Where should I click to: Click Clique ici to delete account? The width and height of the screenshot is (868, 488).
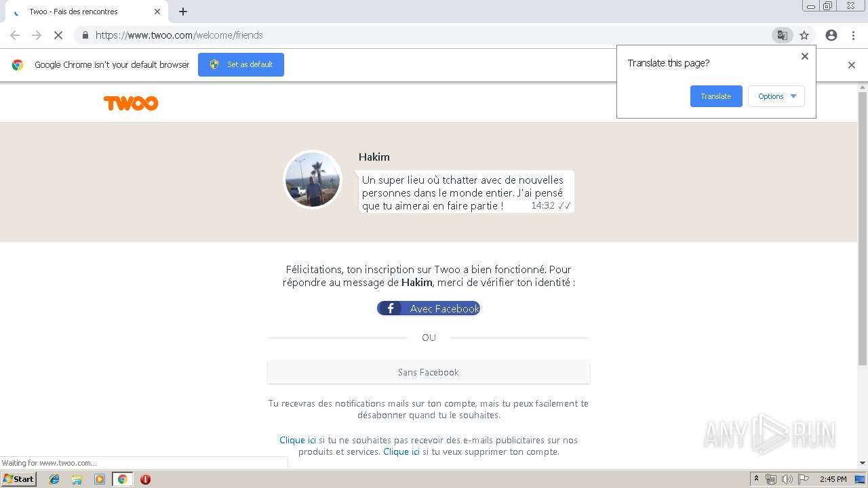pyautogui.click(x=401, y=451)
